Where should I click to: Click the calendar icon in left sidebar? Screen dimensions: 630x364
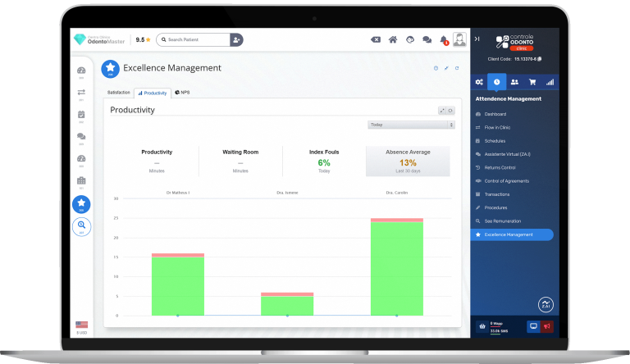(81, 115)
